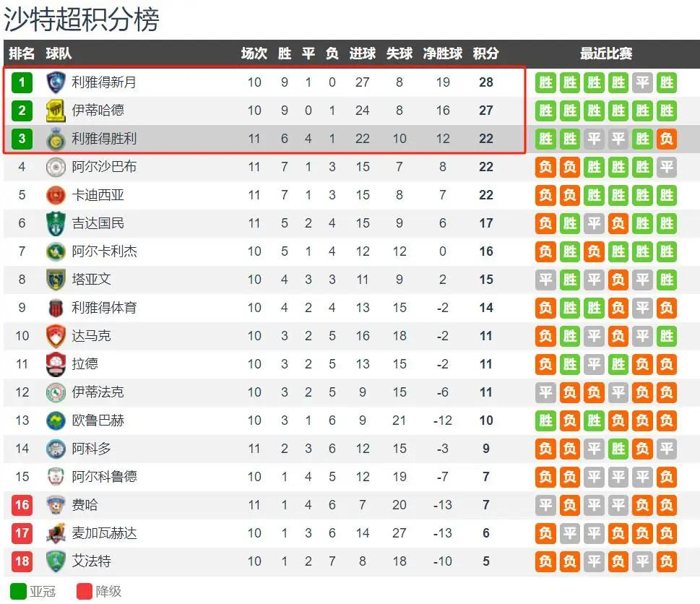Click 利雅得胜利's latest orange 负 result badge
Viewport: 700px width, 604px height.
tap(667, 139)
